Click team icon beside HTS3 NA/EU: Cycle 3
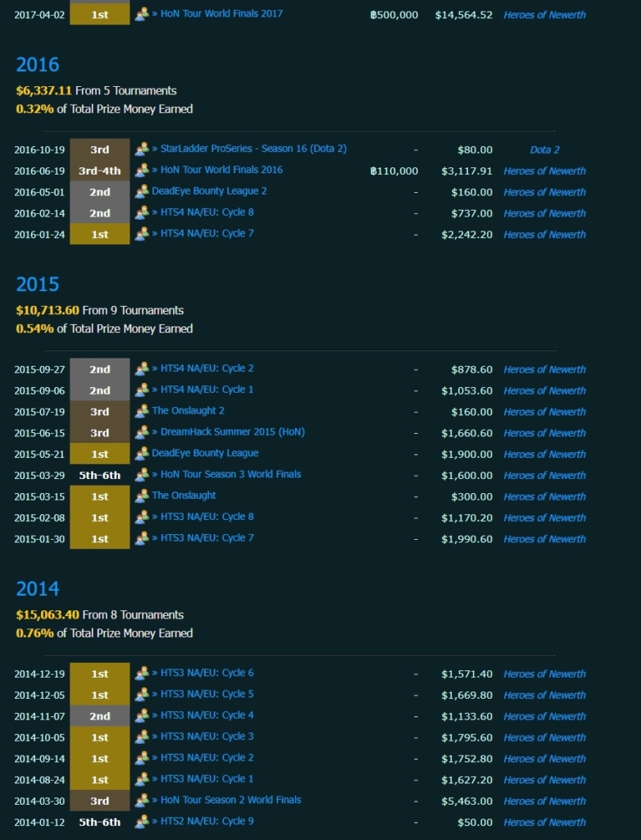 pyautogui.click(x=141, y=737)
